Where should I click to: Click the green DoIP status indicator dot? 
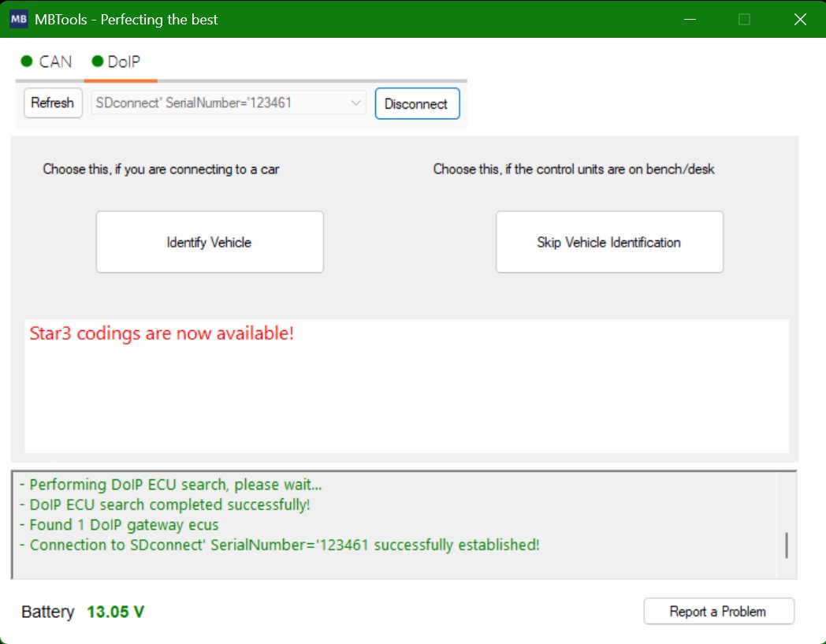[x=98, y=61]
